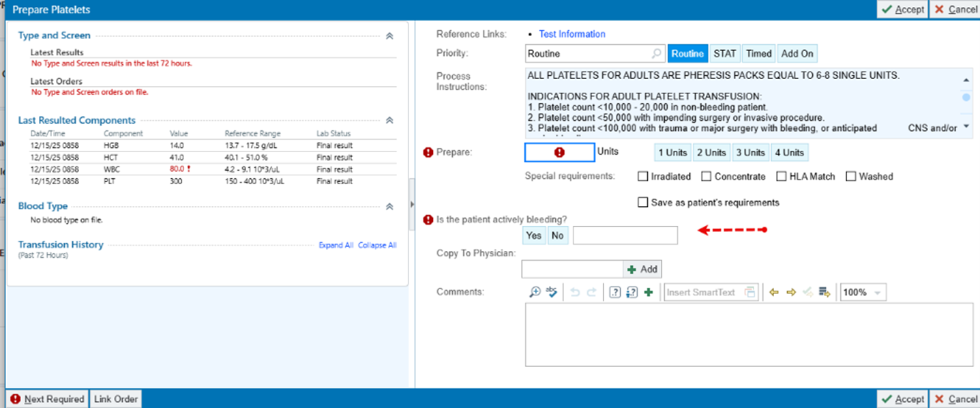980x408 pixels.
Task: Click the zoom magnifier icon in Comments toolbar
Action: [535, 292]
